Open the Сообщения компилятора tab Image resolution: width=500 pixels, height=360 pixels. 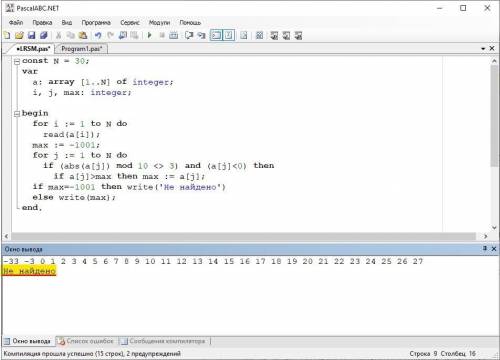pos(164,341)
